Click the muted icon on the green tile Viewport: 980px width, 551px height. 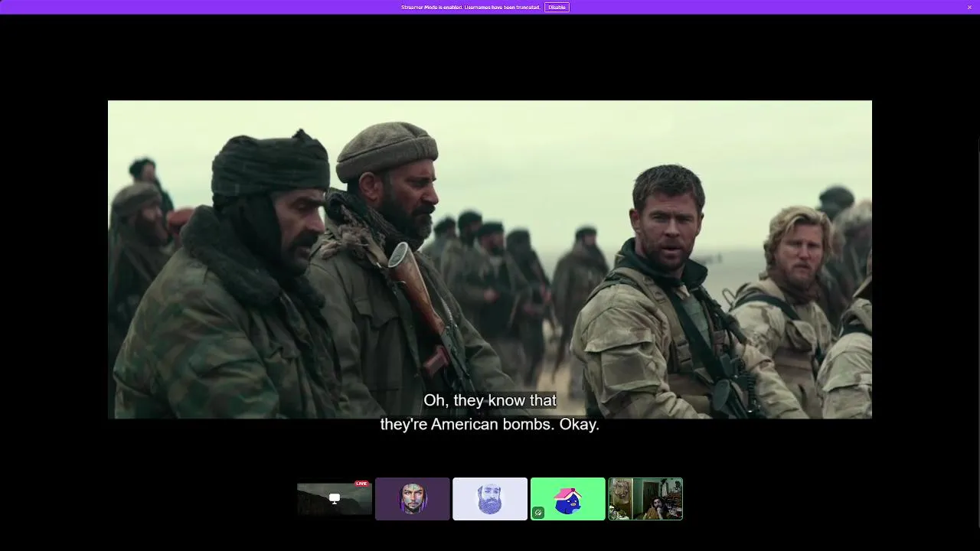538,513
